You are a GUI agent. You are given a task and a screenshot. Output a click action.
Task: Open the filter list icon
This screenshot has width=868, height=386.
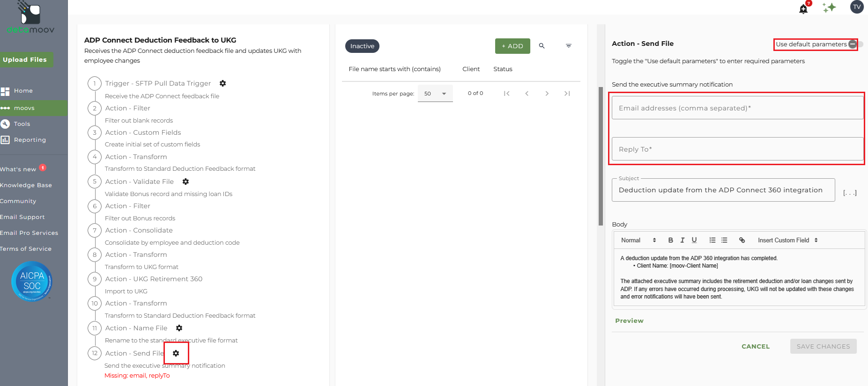569,46
